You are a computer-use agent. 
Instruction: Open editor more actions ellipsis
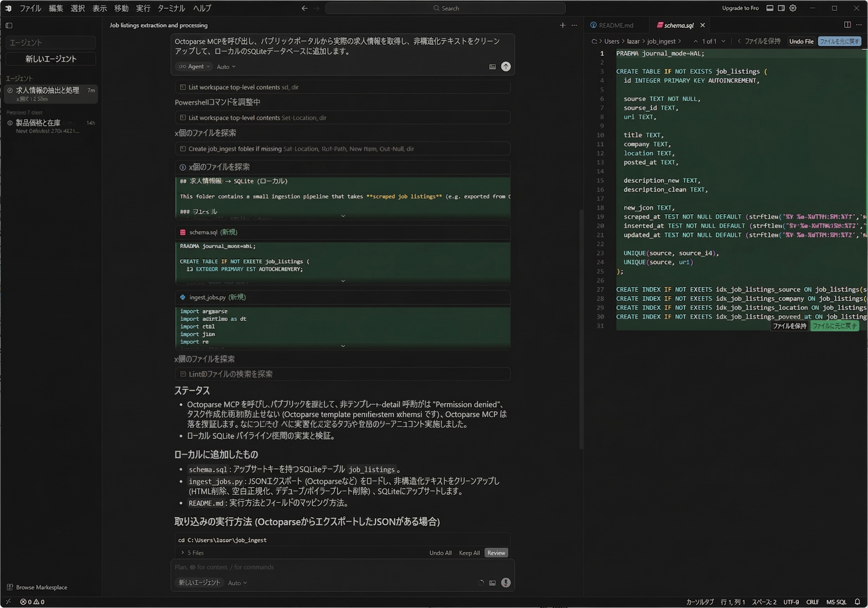tap(859, 25)
